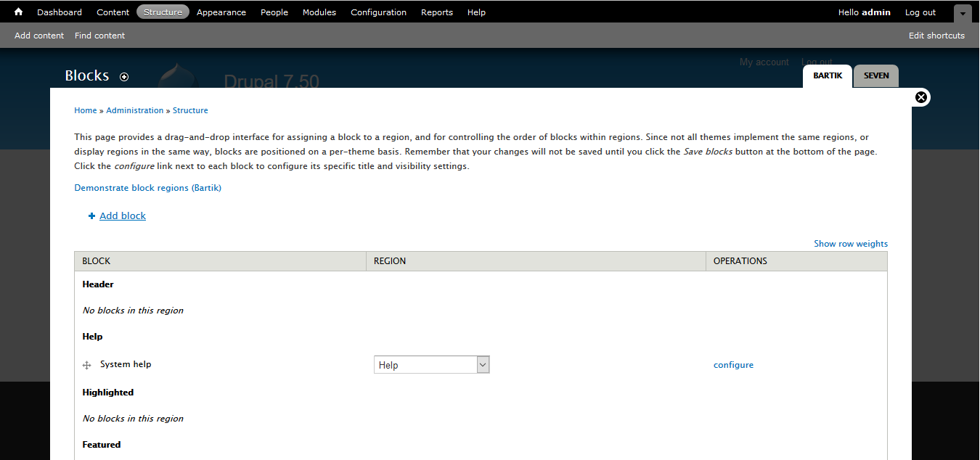Switch to the Seven theme tab
980x460 pixels.
click(x=876, y=76)
